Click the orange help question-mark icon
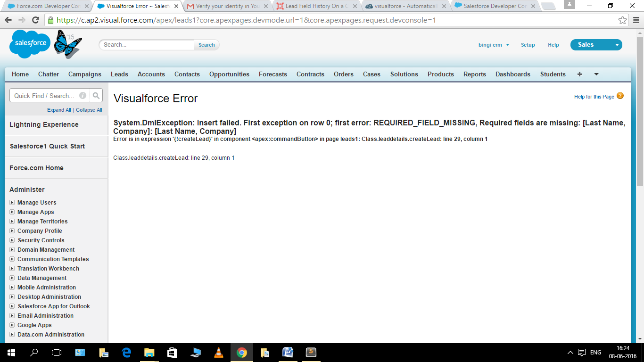Viewport: 644px width, 362px height. click(x=620, y=96)
